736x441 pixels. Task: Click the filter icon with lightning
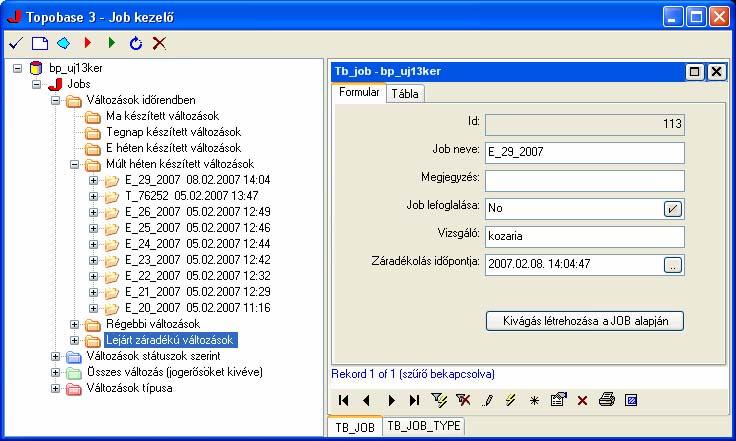tap(439, 400)
